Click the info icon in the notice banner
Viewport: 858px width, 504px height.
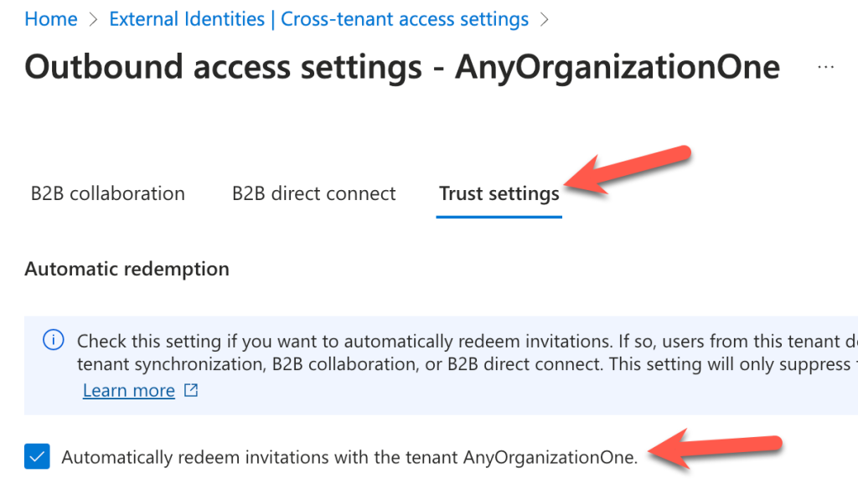point(53,341)
